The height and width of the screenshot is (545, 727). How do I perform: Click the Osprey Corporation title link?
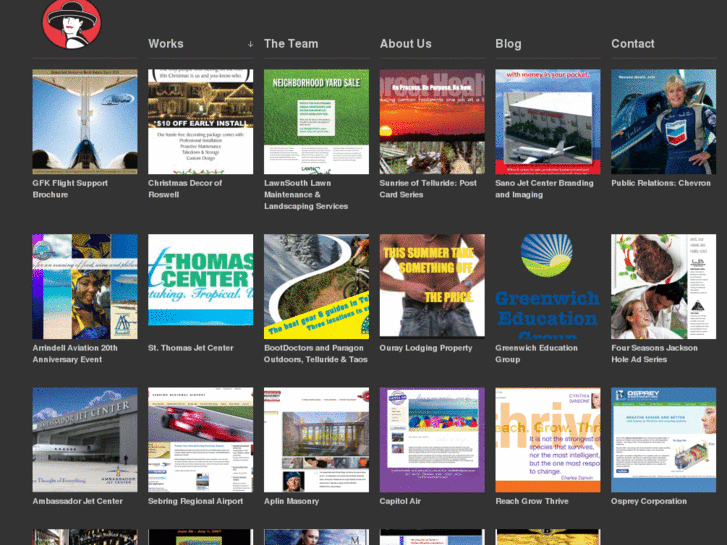[x=648, y=502]
